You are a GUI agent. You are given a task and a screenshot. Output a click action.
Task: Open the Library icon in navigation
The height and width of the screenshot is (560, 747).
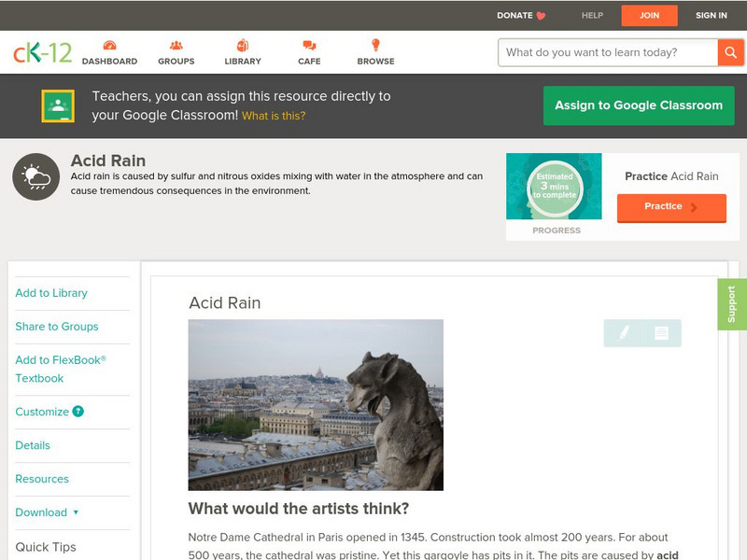tap(243, 46)
